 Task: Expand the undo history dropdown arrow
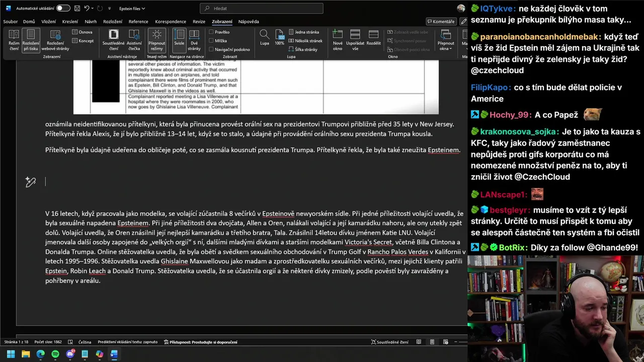pos(93,9)
